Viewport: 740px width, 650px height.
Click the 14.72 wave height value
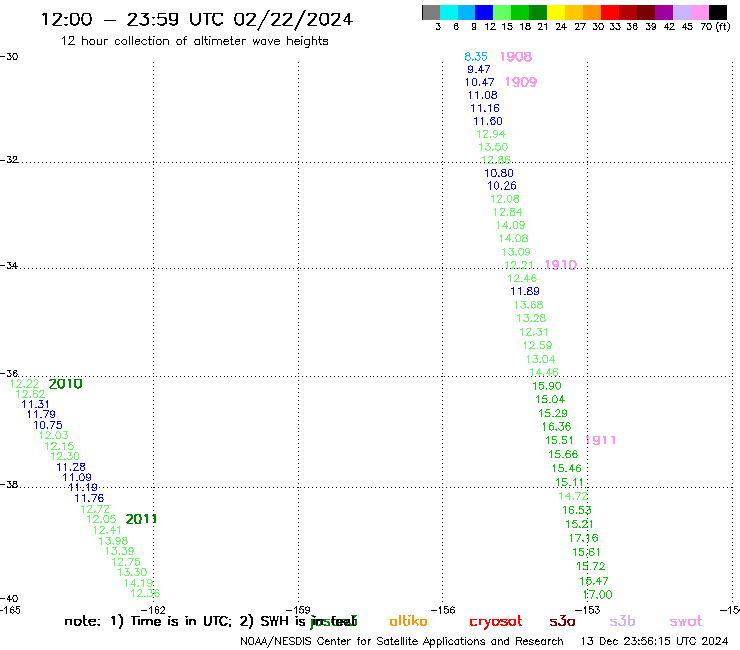(573, 496)
